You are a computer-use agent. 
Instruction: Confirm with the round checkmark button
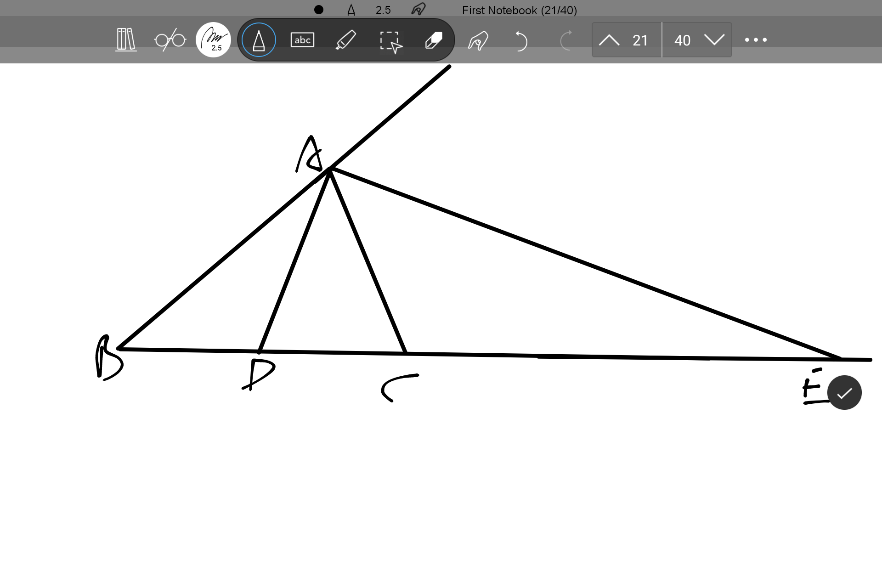point(844,393)
